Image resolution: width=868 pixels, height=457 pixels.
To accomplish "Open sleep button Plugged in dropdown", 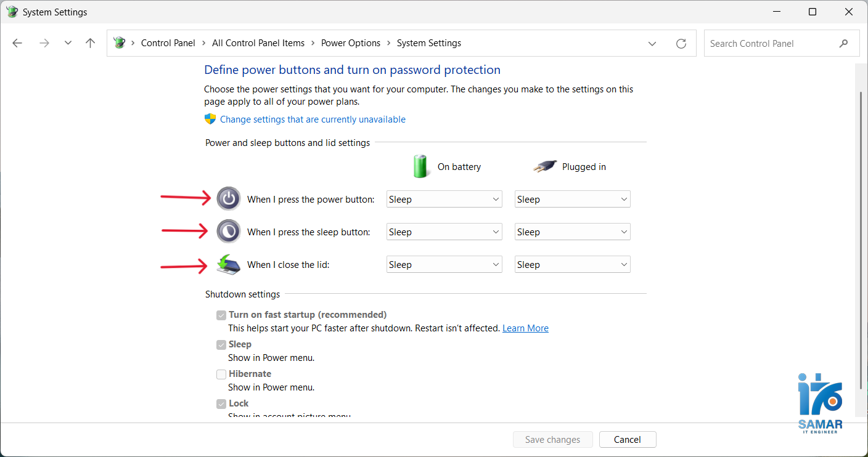I will click(572, 232).
